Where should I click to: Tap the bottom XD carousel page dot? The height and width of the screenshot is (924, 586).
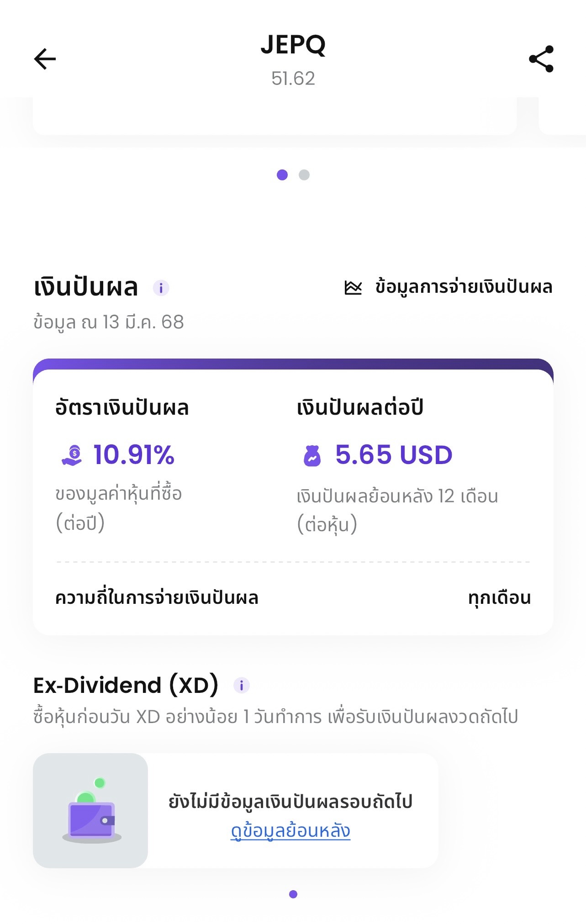click(x=293, y=894)
